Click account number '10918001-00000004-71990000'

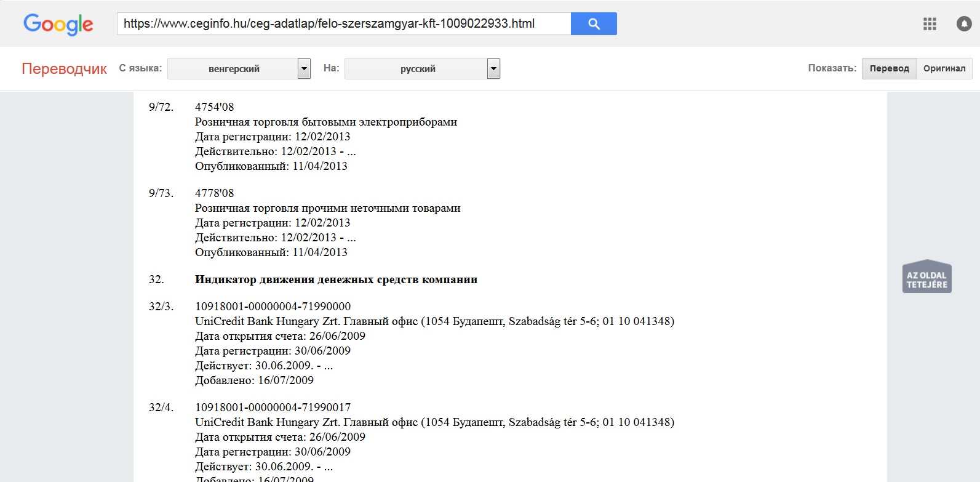(273, 307)
